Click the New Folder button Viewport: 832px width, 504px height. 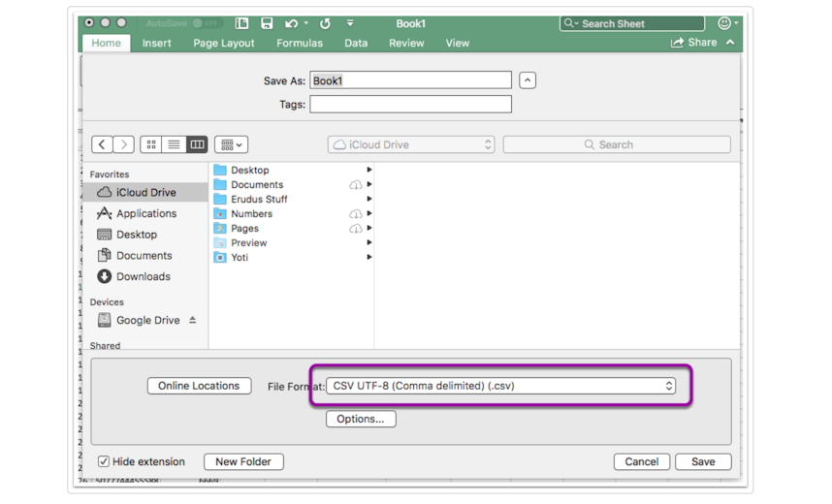(243, 461)
